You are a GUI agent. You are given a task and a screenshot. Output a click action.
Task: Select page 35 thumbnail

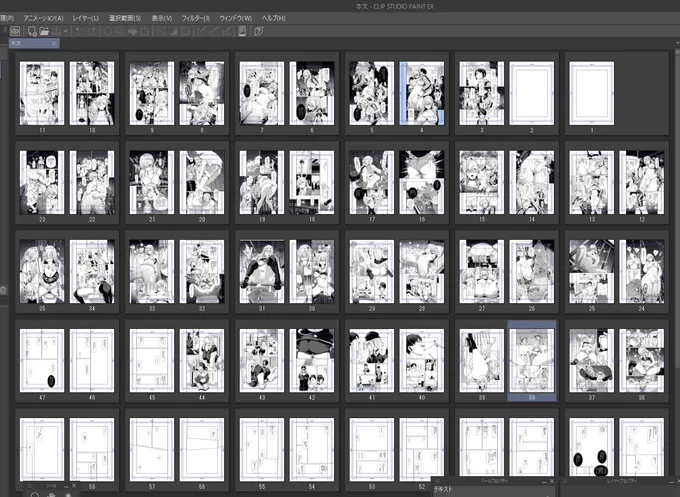42,271
